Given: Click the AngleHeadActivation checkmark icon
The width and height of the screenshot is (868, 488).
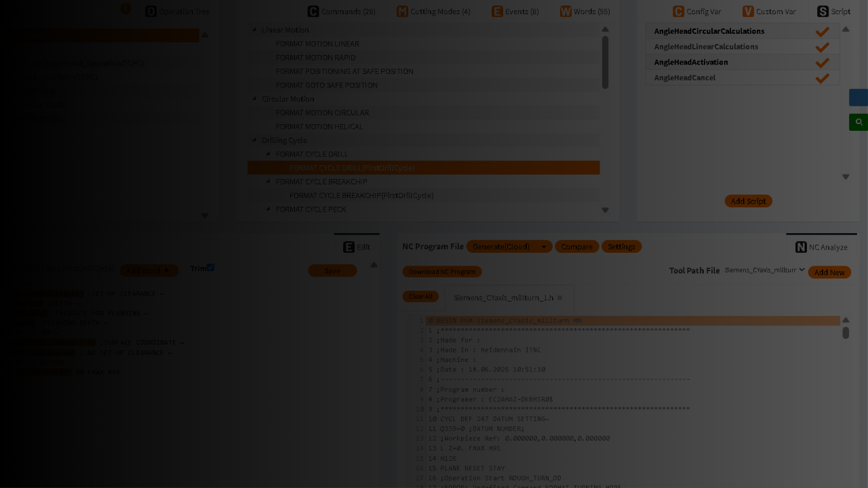Looking at the screenshot, I should pyautogui.click(x=822, y=62).
